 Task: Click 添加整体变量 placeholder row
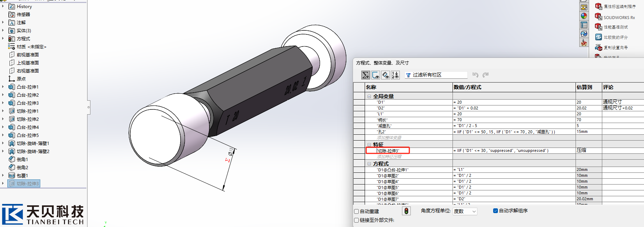coord(389,138)
